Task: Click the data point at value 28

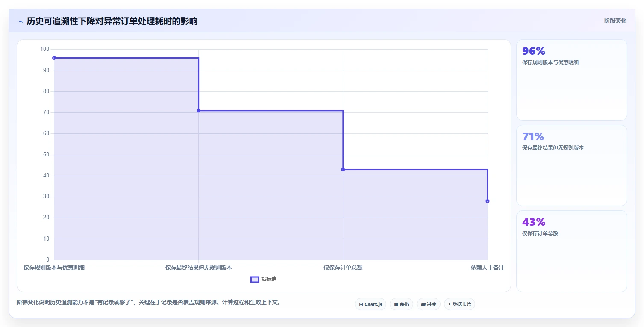Action: pos(487,201)
